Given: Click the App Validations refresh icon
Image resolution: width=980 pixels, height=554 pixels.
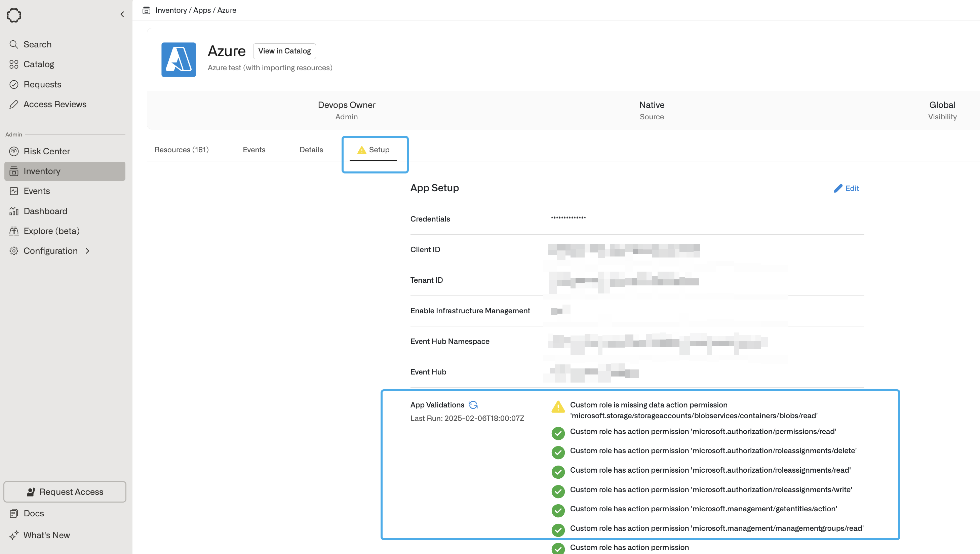Looking at the screenshot, I should pos(473,404).
